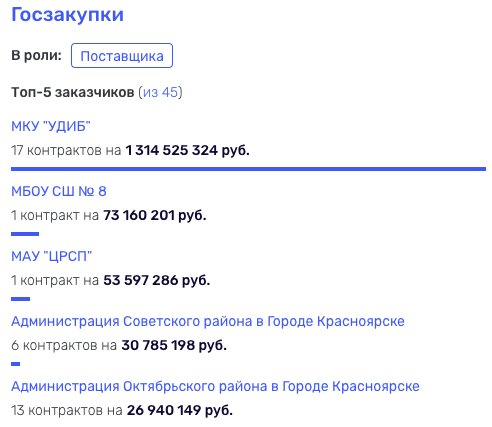The image size is (492, 427).
Task: Open МАУ "ЦРСП" customer link
Action: (x=51, y=256)
